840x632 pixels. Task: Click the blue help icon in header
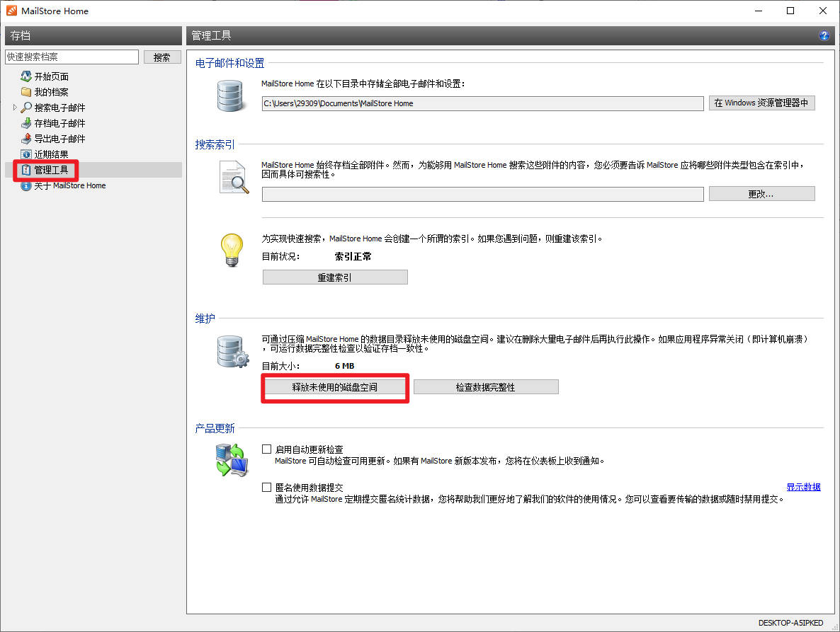824,35
